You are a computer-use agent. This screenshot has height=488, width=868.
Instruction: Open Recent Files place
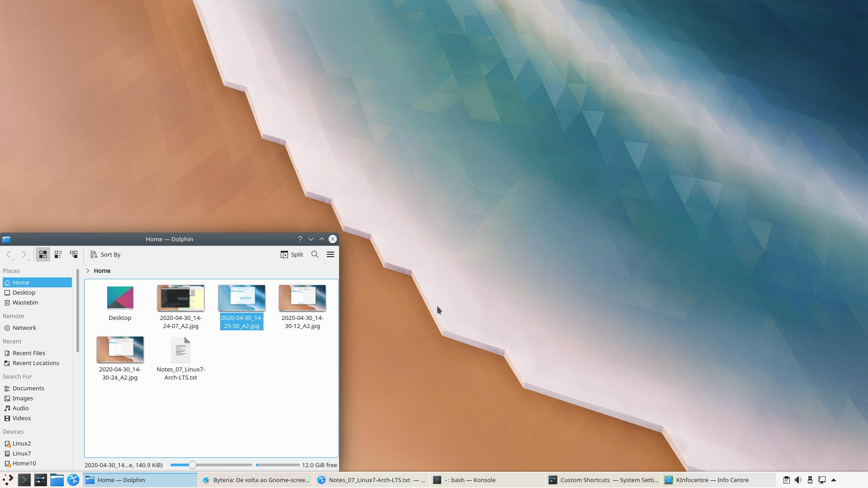coord(28,353)
